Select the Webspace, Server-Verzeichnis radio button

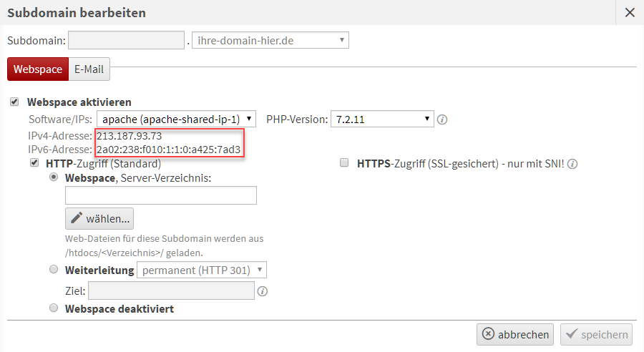coord(54,177)
